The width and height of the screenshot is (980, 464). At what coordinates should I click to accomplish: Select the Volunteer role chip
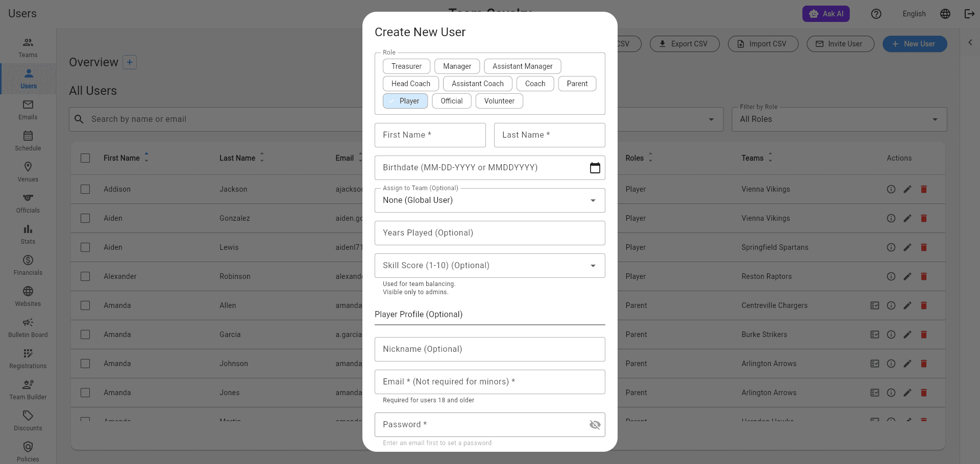pos(499,101)
